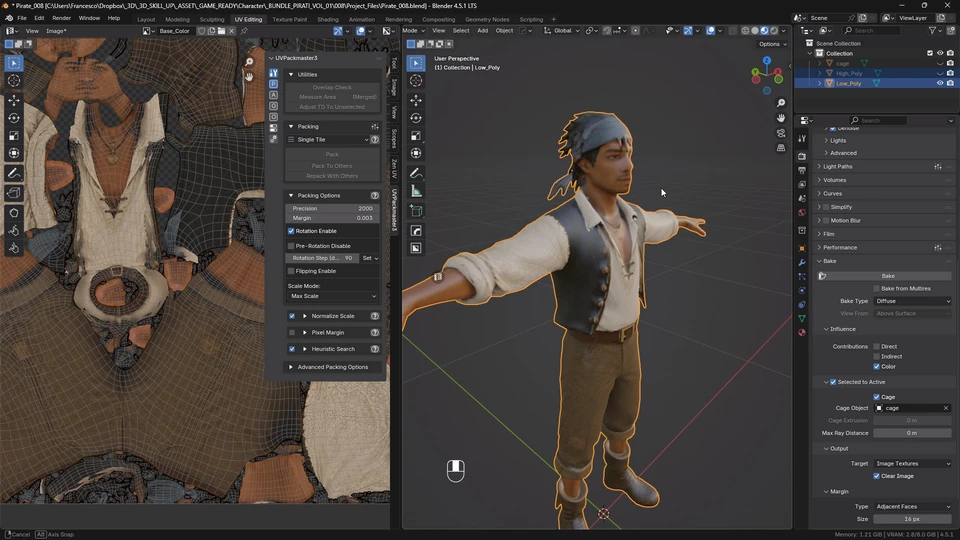960x540 pixels.
Task: Select the Move tool in 3D viewport
Action: (x=416, y=100)
